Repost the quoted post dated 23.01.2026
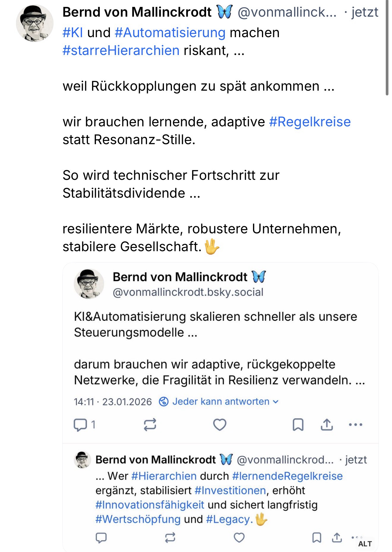The image size is (392, 552). pos(150,424)
